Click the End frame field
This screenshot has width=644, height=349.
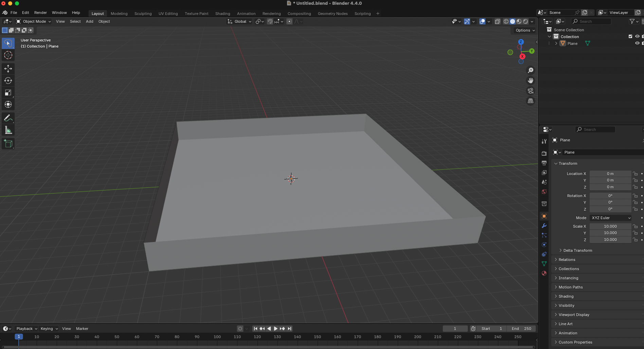(x=521, y=329)
